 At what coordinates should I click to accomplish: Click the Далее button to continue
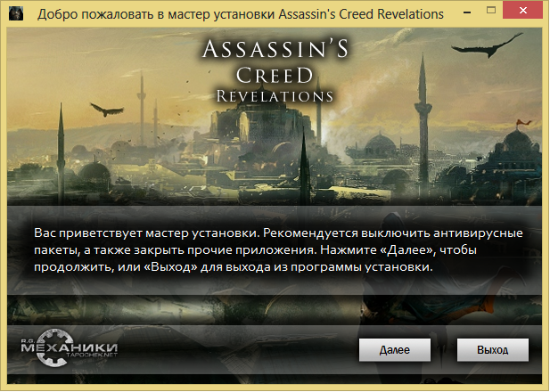pyautogui.click(x=395, y=349)
